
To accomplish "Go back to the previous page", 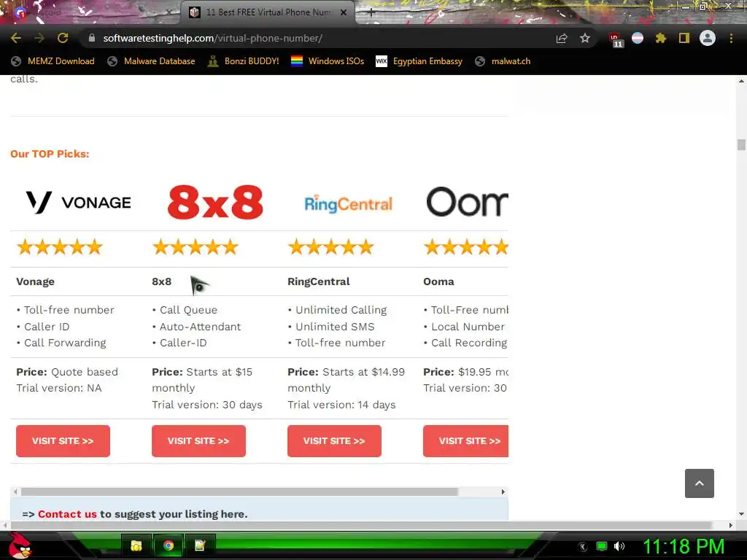I will [16, 38].
